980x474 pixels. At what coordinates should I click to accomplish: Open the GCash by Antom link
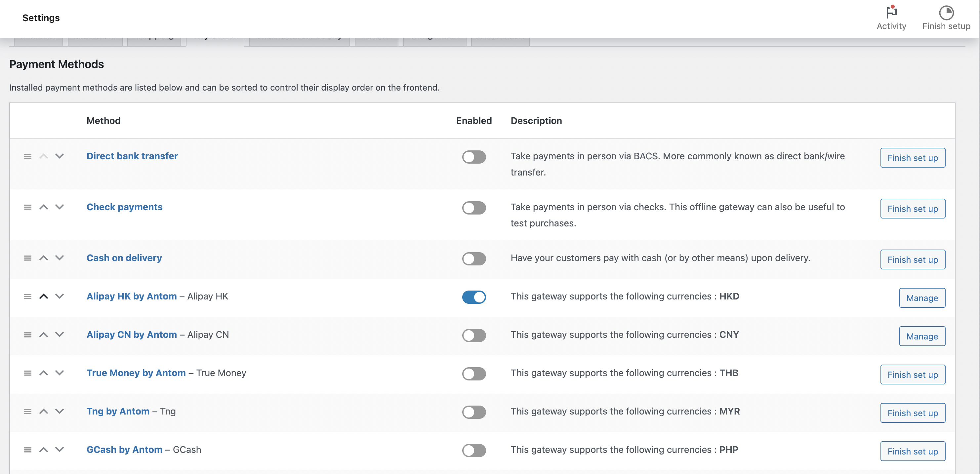tap(124, 450)
